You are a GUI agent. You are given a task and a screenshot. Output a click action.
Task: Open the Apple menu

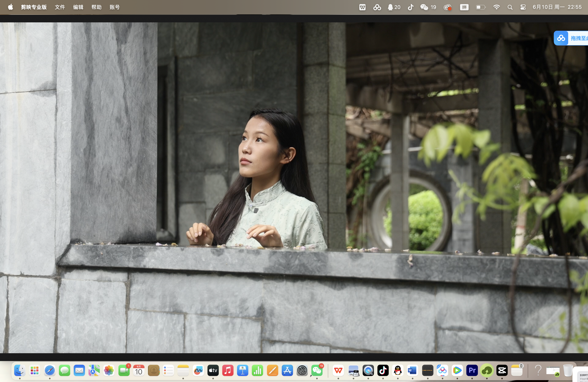pyautogui.click(x=10, y=7)
